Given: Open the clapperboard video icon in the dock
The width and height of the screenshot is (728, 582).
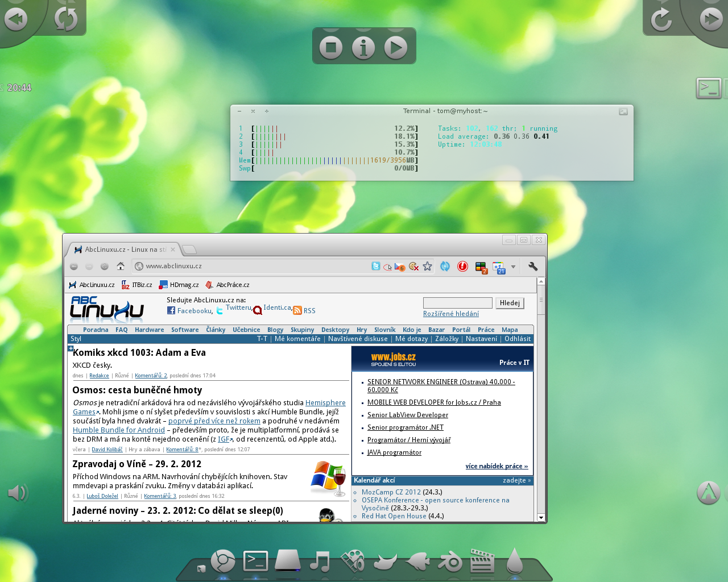Looking at the screenshot, I should click(x=482, y=560).
